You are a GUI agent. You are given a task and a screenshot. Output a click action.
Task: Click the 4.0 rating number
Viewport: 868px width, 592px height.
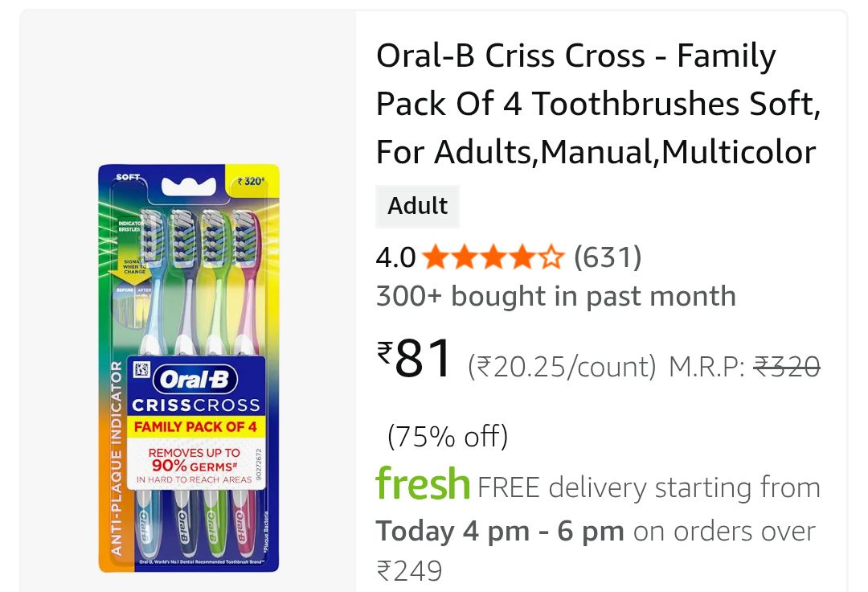(395, 257)
